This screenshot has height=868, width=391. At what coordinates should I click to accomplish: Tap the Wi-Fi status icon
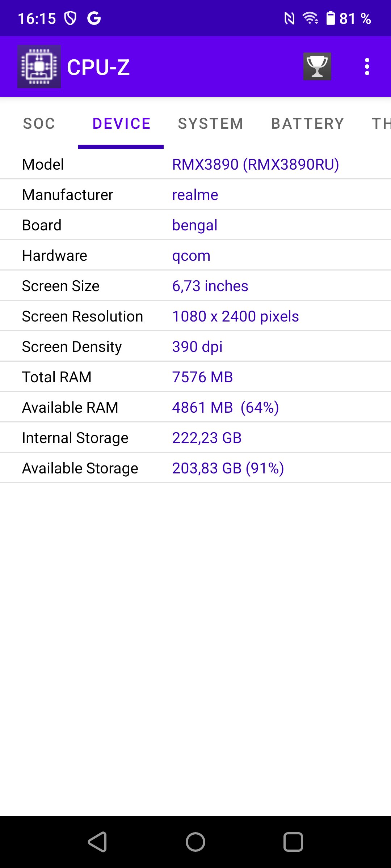pyautogui.click(x=310, y=18)
